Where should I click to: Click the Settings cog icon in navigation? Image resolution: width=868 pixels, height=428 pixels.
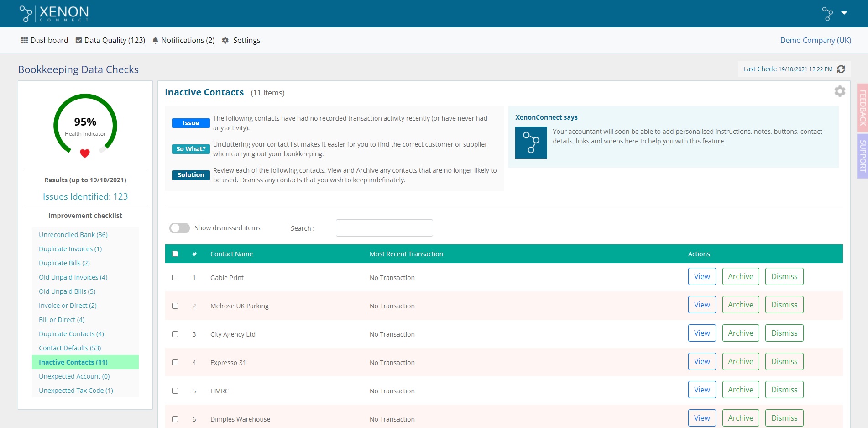coord(225,40)
